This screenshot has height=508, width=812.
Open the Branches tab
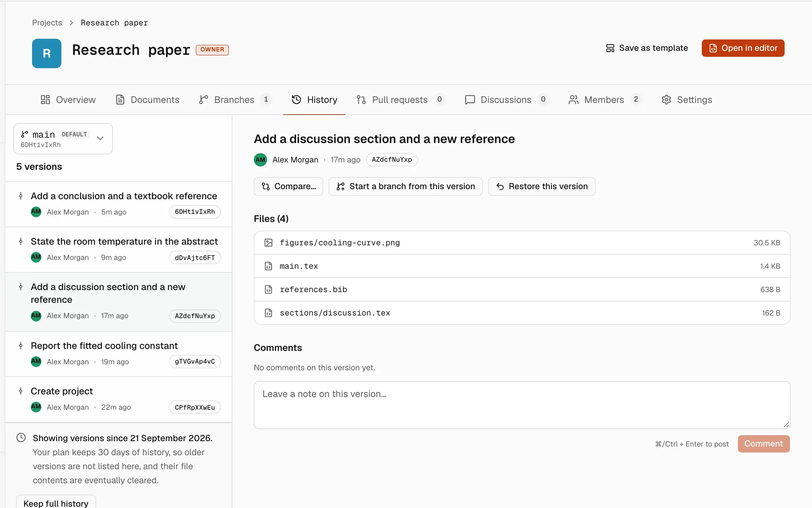pos(235,100)
